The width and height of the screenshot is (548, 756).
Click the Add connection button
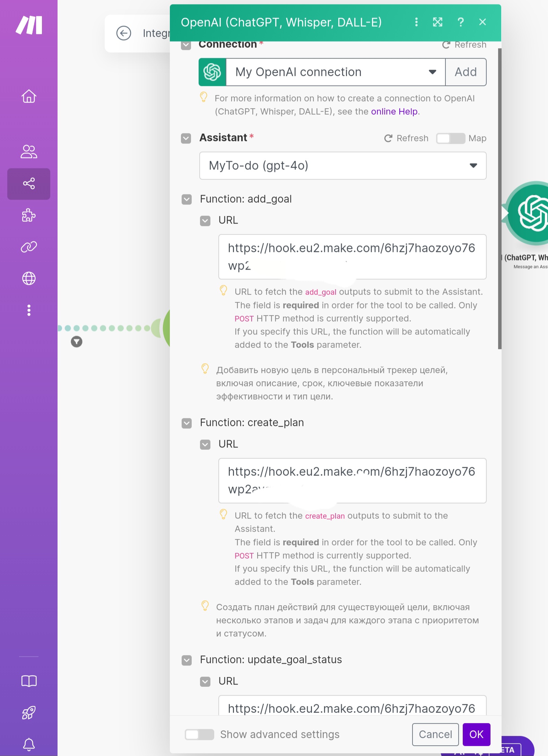tap(466, 72)
